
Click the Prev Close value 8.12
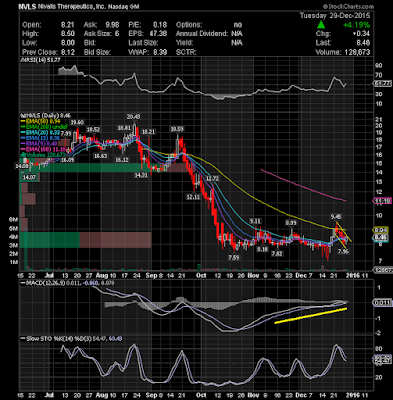click(68, 52)
